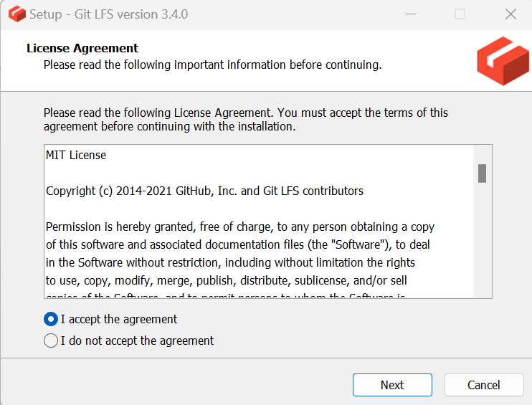Click the license text scrollbar thumb
532x405 pixels.
point(482,173)
